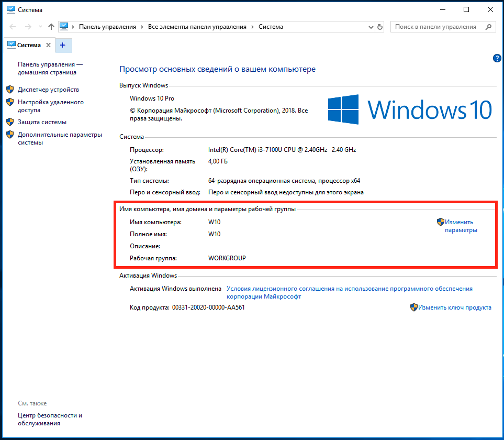Expand chevron after Панель управления breadcrumb
Image resolution: width=504 pixels, height=440 pixels.
(142, 27)
